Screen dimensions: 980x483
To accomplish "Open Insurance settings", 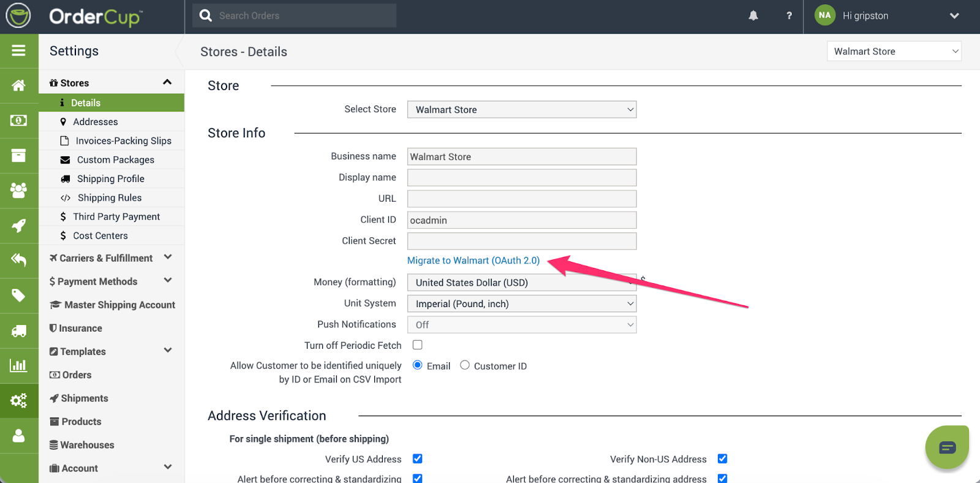I will coord(76,328).
